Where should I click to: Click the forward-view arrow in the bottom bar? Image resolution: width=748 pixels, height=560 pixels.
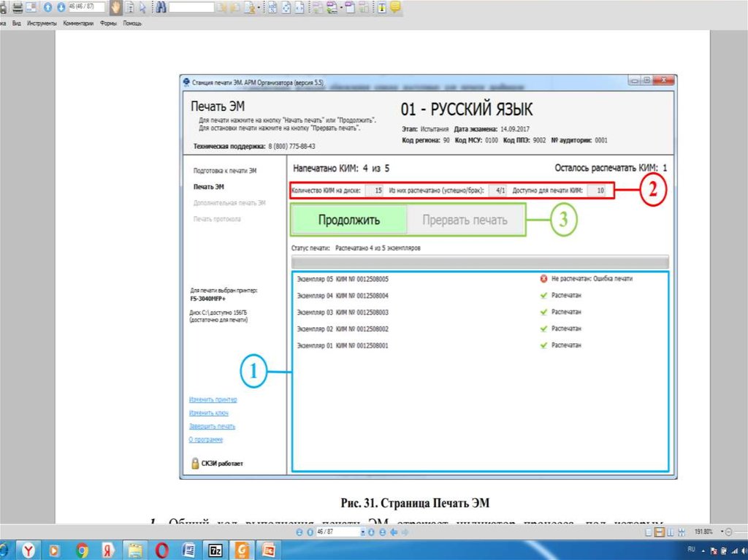coord(405,532)
